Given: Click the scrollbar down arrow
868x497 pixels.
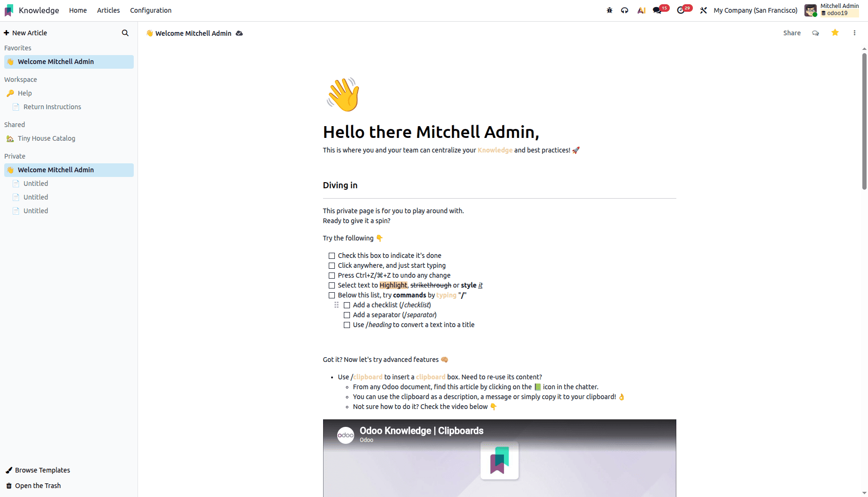Looking at the screenshot, I should tap(864, 493).
